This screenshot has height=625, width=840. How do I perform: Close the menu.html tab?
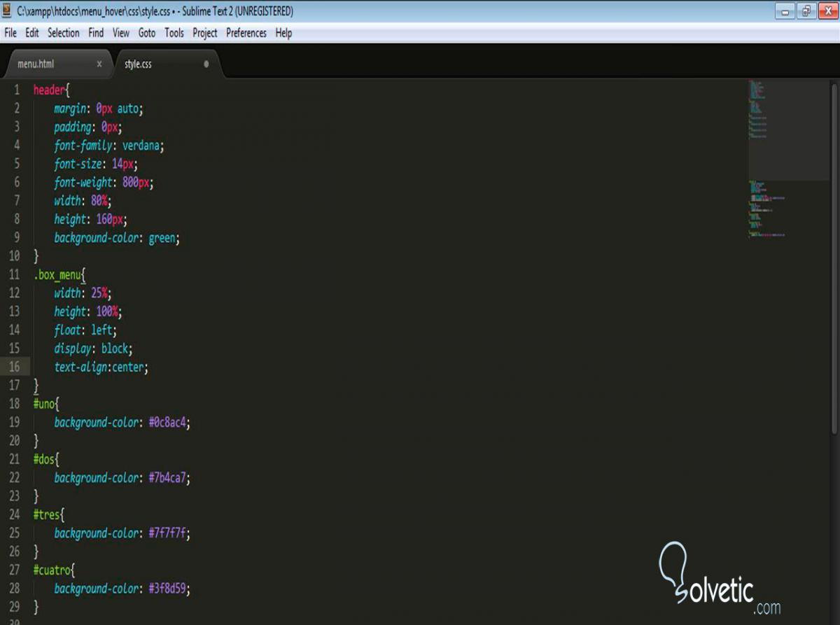coord(99,64)
